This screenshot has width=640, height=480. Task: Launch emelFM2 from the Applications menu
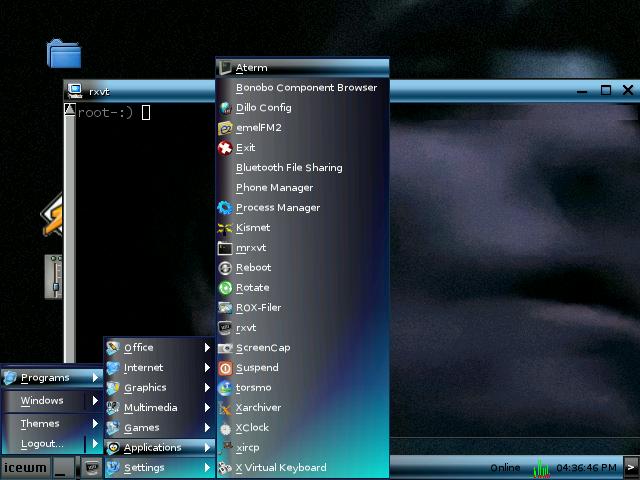point(260,128)
